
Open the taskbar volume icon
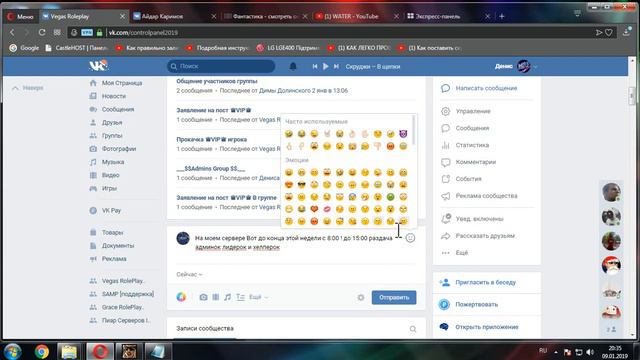coord(590,352)
